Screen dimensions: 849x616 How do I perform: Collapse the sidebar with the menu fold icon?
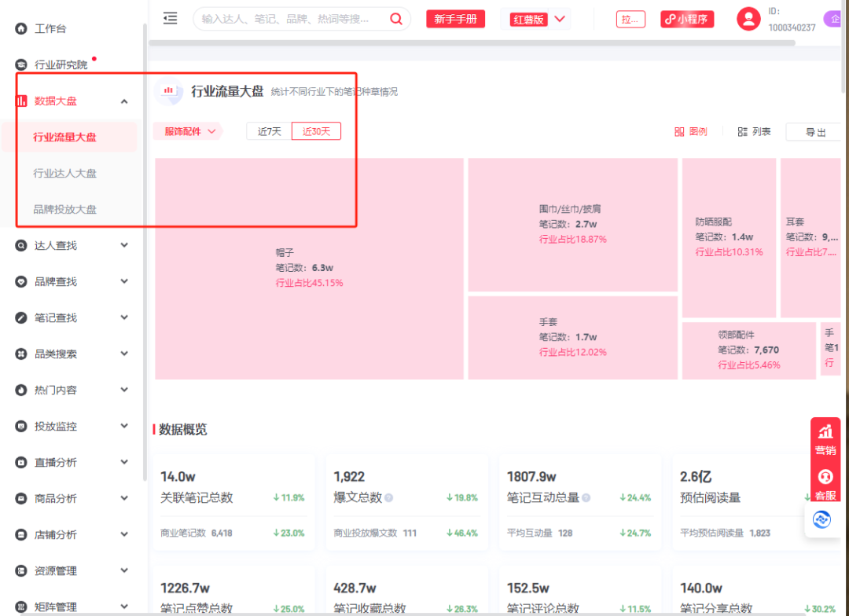pos(170,18)
